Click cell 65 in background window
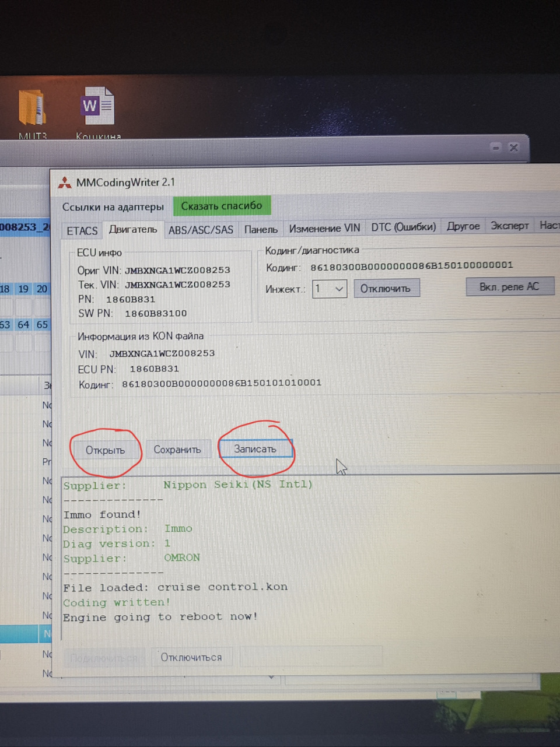The image size is (560, 747). pos(41,325)
